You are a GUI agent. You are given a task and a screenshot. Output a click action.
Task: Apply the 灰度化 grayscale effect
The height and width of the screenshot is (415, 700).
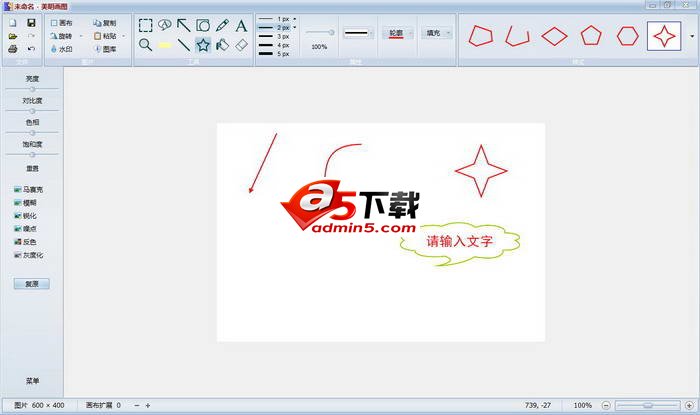point(29,255)
